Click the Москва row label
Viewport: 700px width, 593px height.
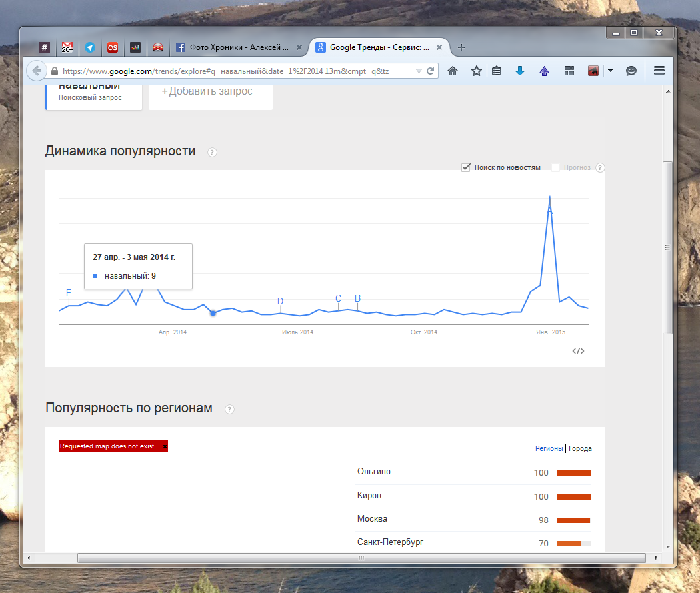coord(372,518)
